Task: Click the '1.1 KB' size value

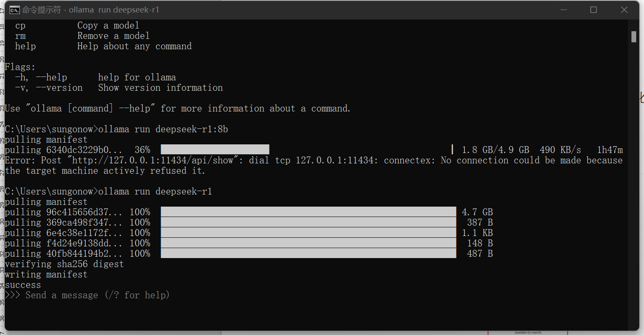Action: [477, 233]
